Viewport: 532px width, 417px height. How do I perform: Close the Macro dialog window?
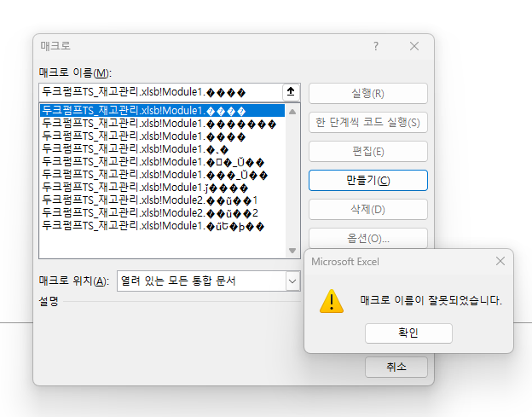coord(414,46)
